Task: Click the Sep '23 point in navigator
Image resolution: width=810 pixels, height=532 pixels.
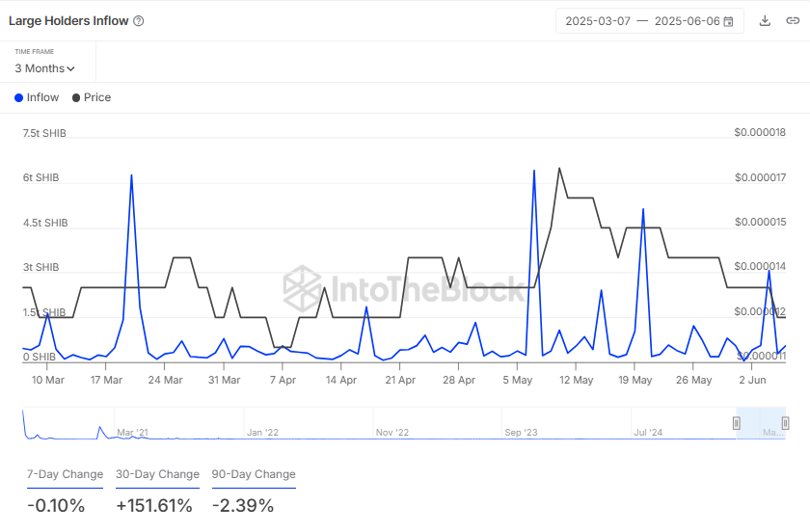Action: point(520,433)
